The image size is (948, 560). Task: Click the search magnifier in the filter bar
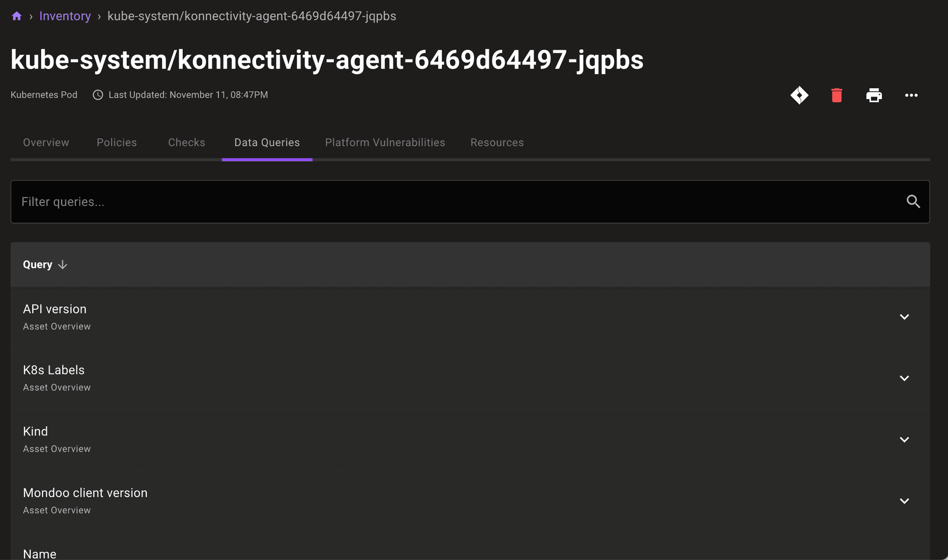[x=913, y=201]
